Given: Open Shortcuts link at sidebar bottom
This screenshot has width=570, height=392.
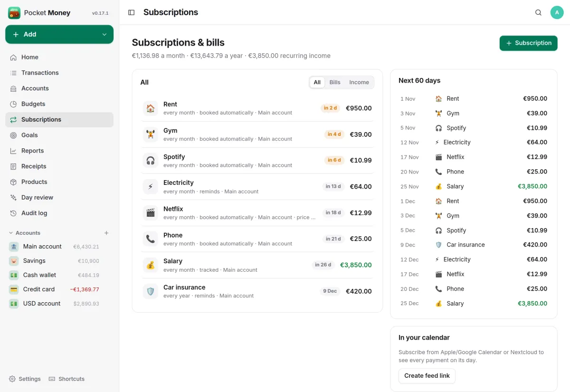Looking at the screenshot, I should click(x=66, y=379).
